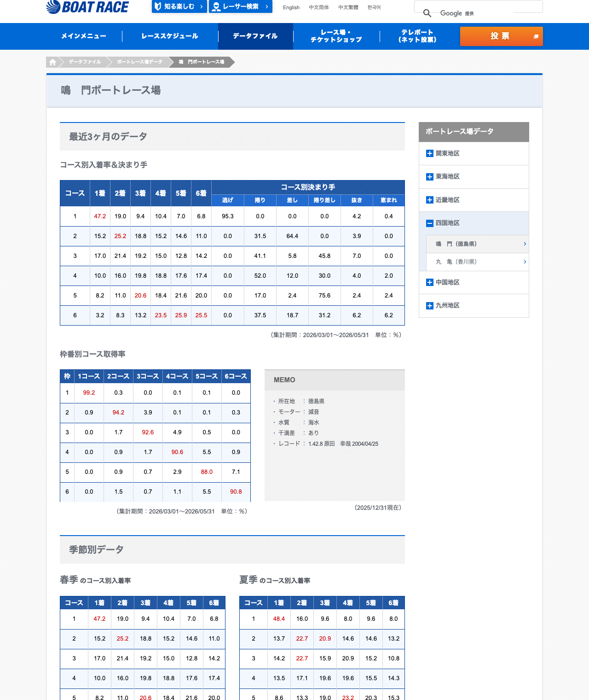Open レーススケジュール in navigation bar
589x700 pixels.
[x=170, y=36]
